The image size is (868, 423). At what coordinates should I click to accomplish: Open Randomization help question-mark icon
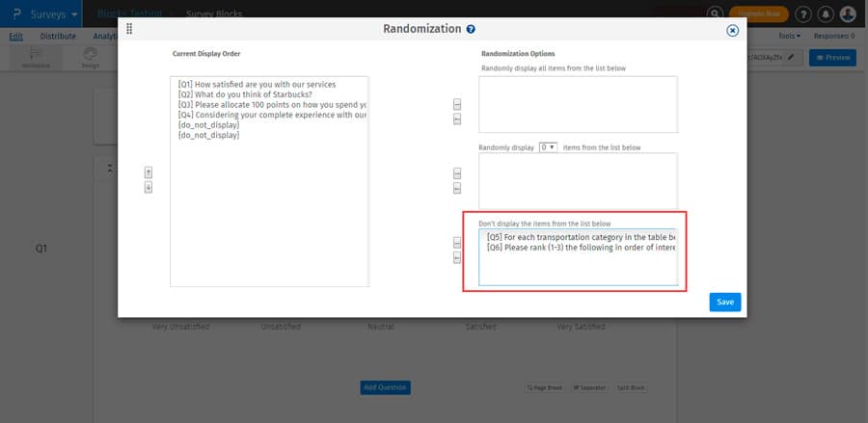coord(471,29)
